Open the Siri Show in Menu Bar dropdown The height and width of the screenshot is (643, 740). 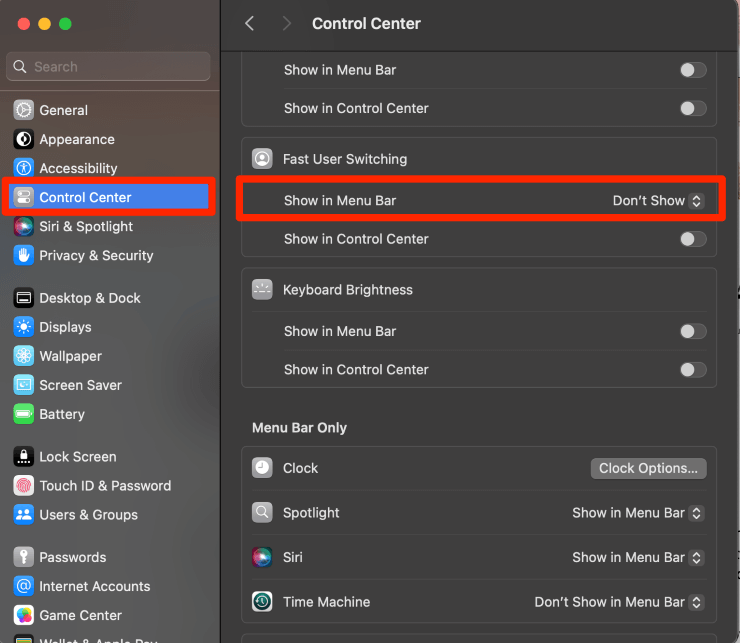(x=638, y=557)
